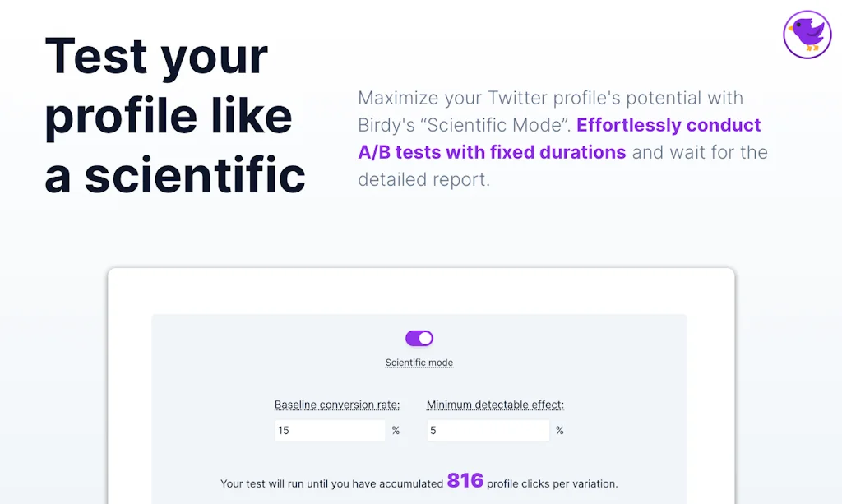
Task: Click the 'Minimum detectable effect' label
Action: coord(495,405)
